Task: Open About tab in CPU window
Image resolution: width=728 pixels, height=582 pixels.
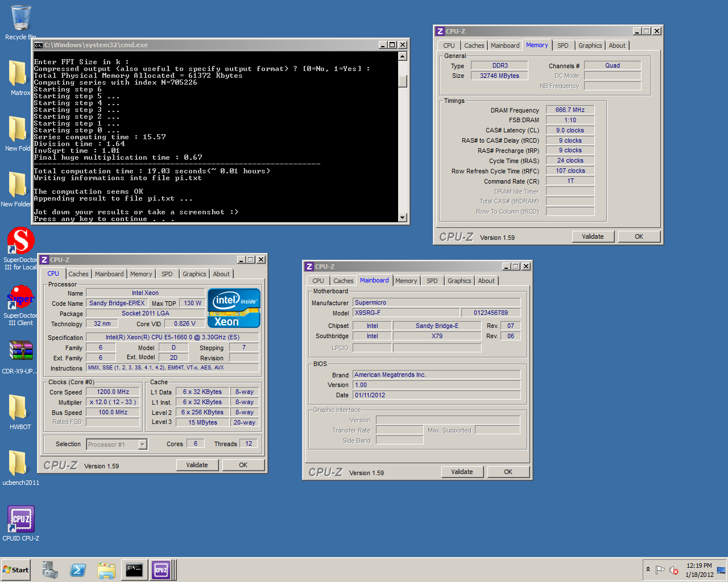Action: click(221, 274)
